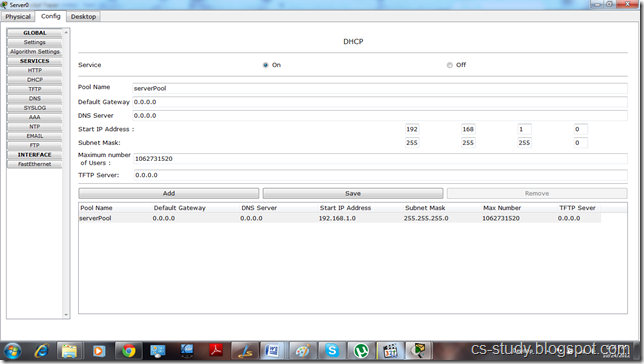Click Maximum number of Users field

tap(380, 159)
